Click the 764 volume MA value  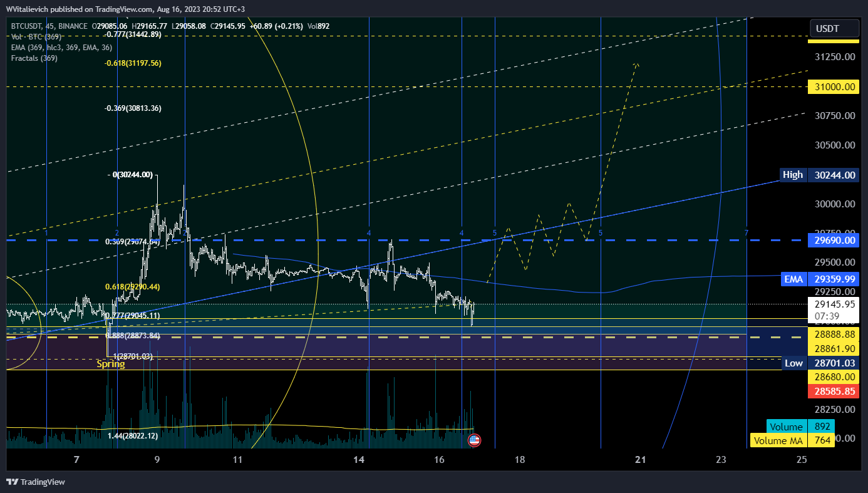tap(822, 440)
